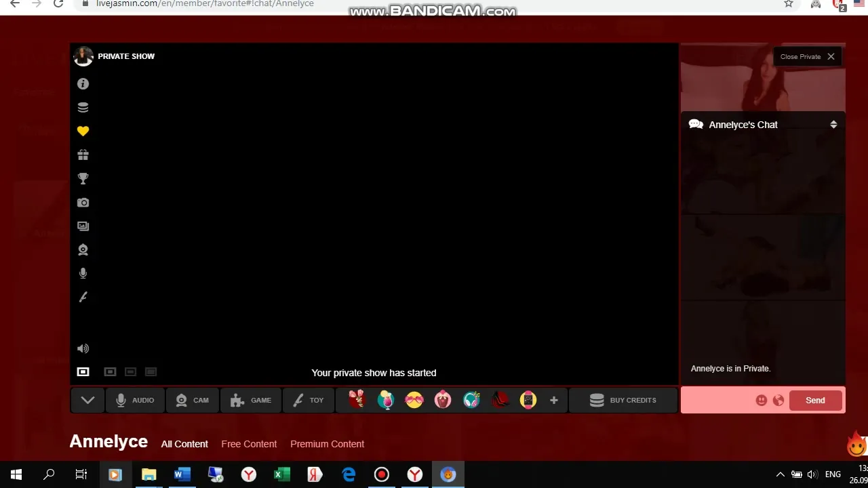Image resolution: width=868 pixels, height=488 pixels.
Task: Expand the bottom toolbar chevron
Action: coord(87,401)
